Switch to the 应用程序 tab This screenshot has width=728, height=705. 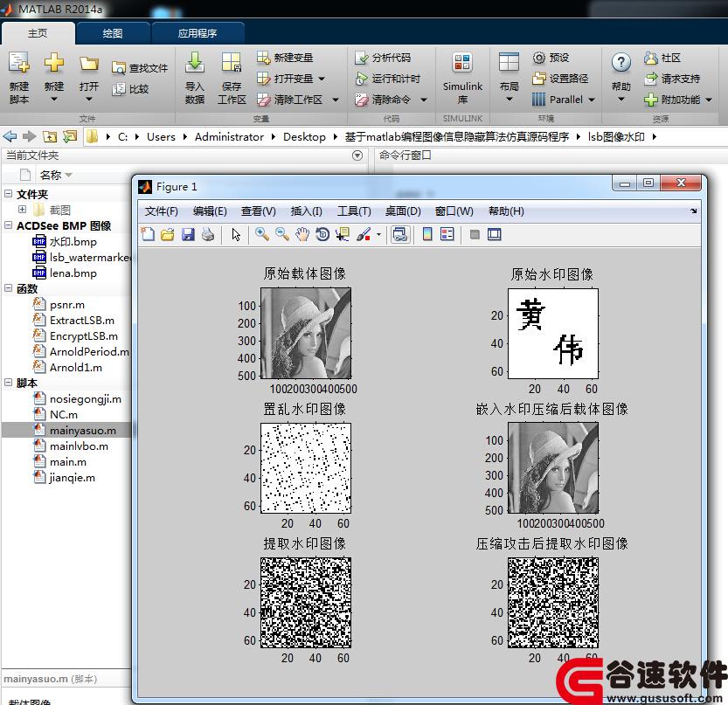point(198,33)
